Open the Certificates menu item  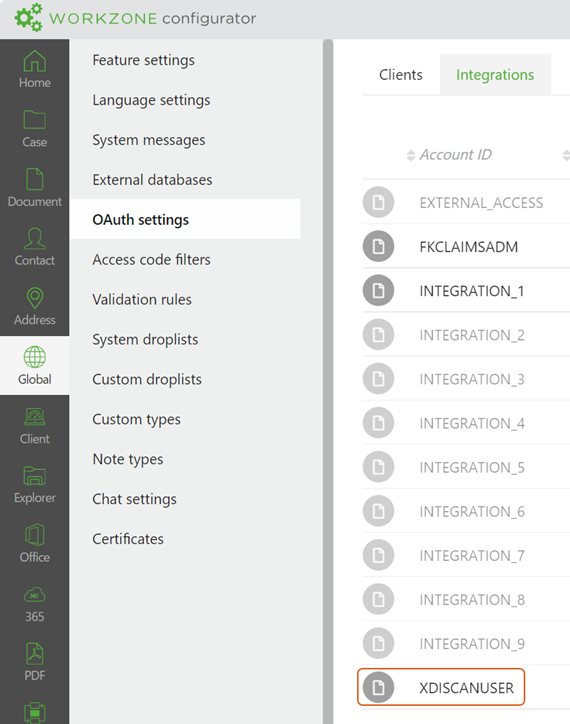coord(128,539)
